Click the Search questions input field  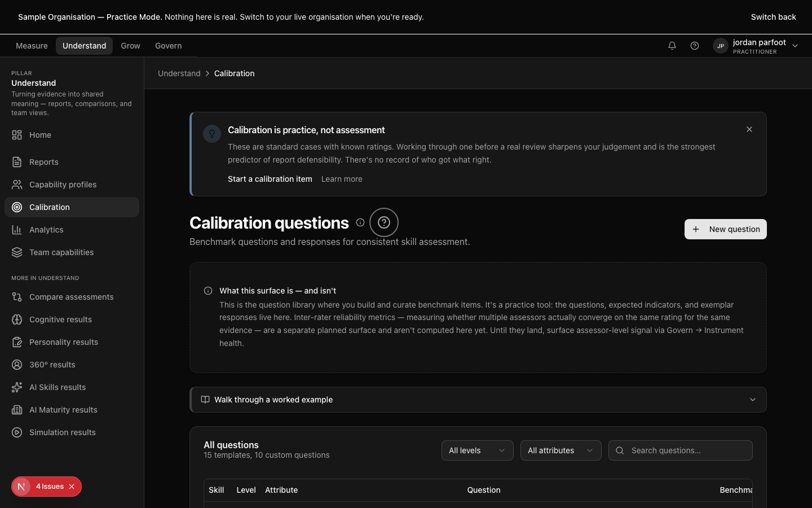point(680,450)
